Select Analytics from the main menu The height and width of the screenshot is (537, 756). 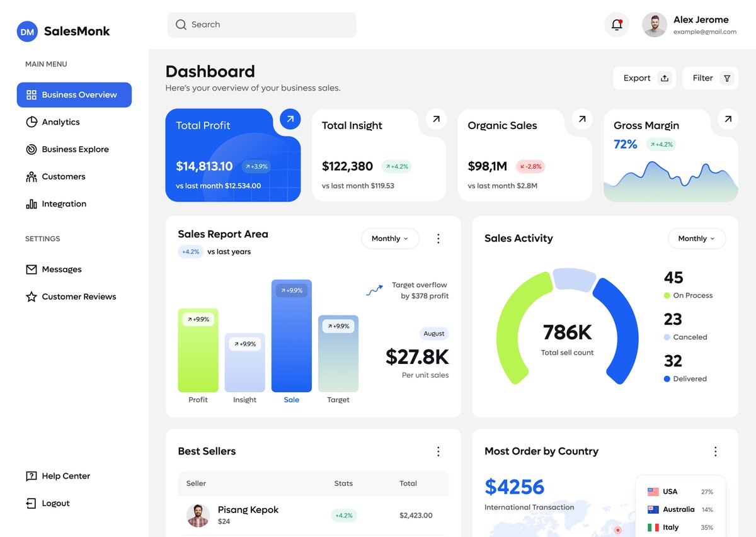pos(60,122)
